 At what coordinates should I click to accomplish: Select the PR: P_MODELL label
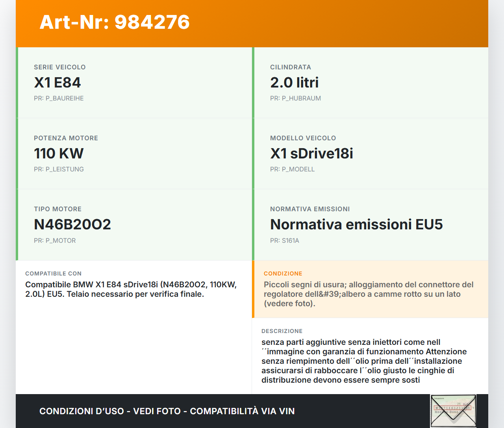(292, 169)
